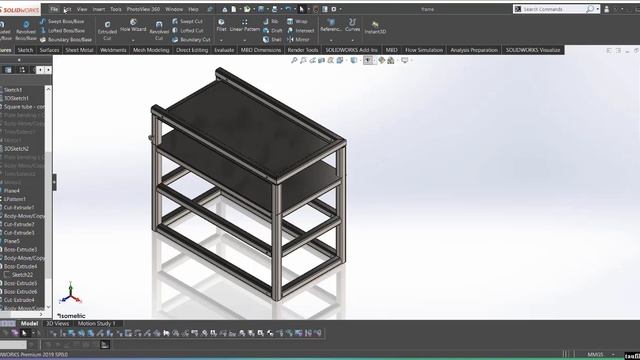Click the Curves tool
This screenshot has height=360, width=640.
352,25
